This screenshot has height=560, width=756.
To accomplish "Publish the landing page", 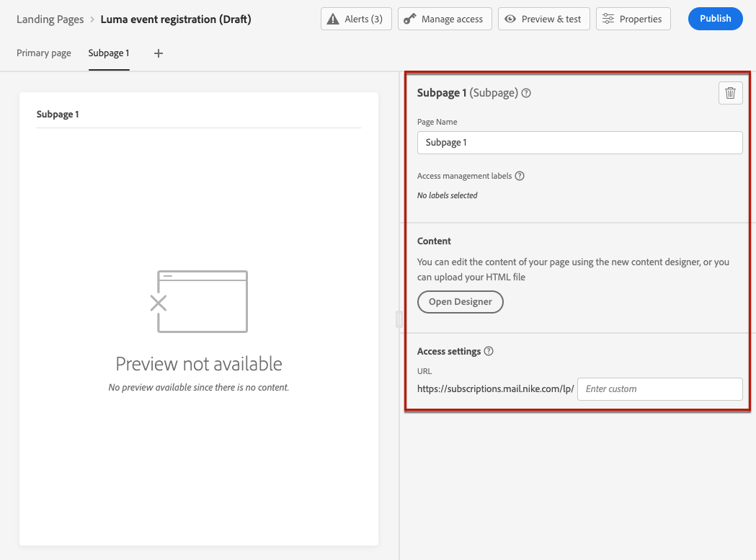I will [x=715, y=19].
